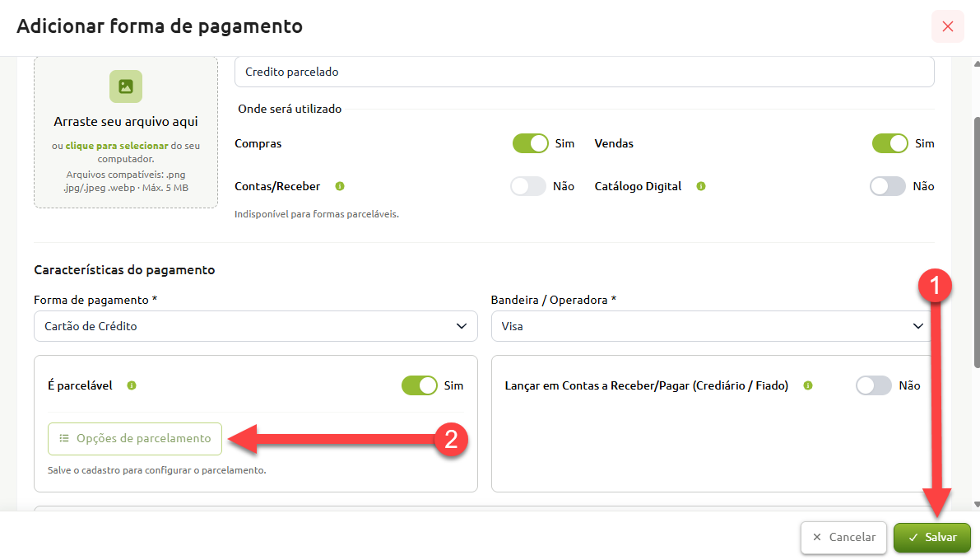Open Opções de parcelamento
The width and height of the screenshot is (980, 560).
click(134, 439)
